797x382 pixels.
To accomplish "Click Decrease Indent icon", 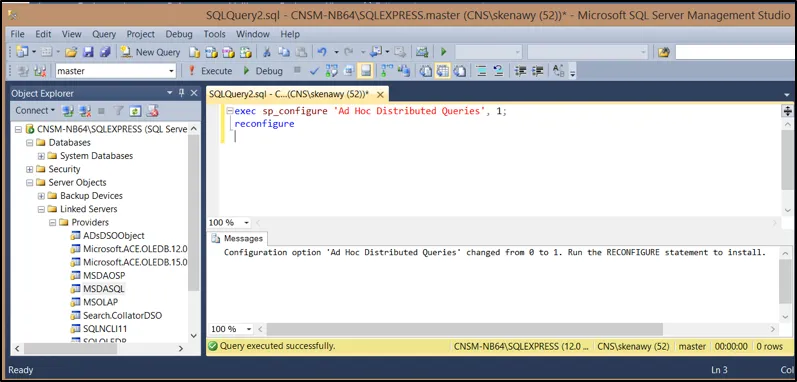I will (520, 71).
